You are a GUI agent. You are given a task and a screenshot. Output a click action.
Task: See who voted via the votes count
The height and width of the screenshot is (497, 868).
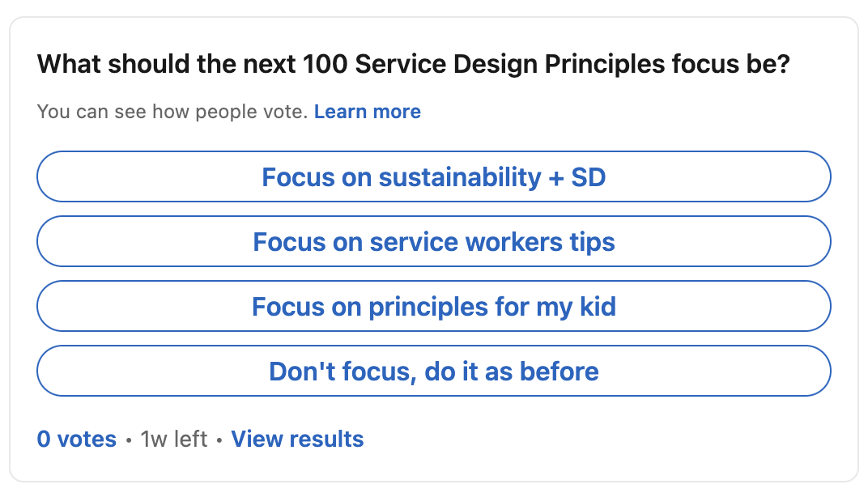point(77,440)
